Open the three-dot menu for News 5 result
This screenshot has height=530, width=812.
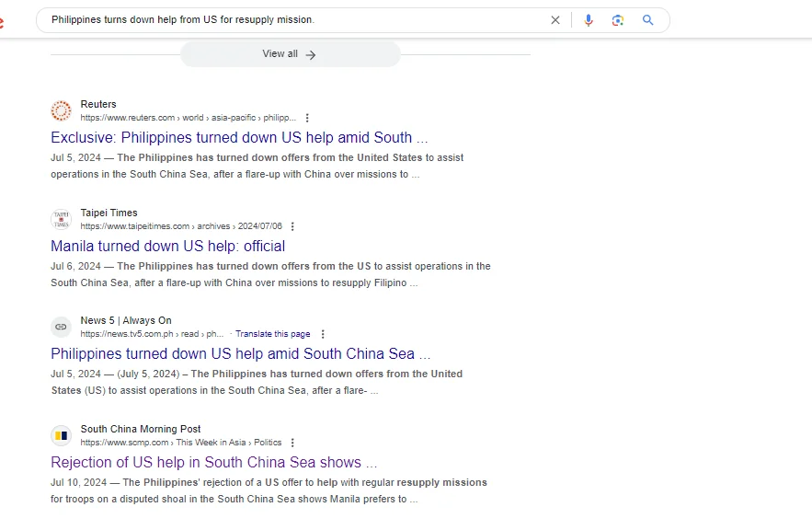[323, 334]
